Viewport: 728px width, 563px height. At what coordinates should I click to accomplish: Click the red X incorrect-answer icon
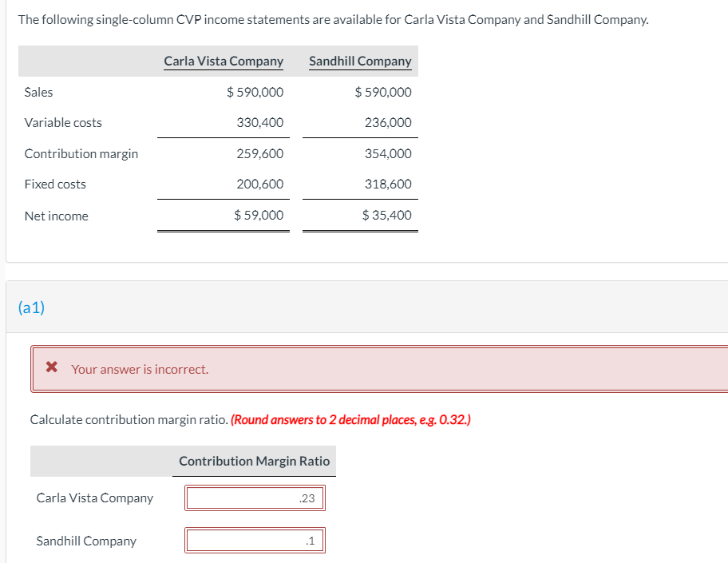click(x=52, y=367)
